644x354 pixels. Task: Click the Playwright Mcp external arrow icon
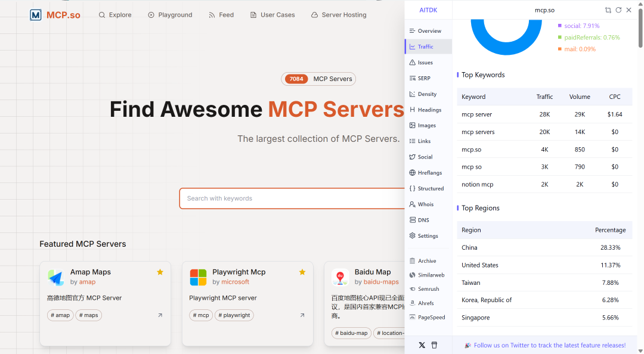point(302,315)
